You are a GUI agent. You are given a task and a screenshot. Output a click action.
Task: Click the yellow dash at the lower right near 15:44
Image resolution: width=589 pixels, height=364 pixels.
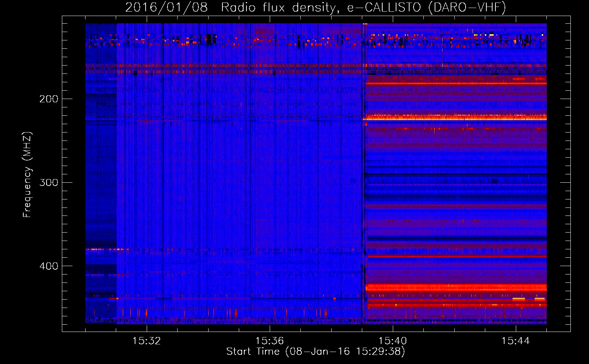518,298
